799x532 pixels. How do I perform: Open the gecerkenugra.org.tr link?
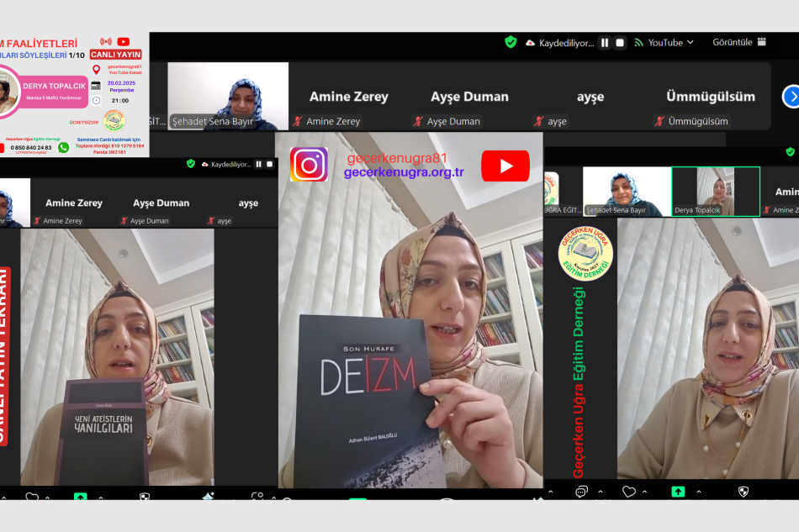pos(404,172)
